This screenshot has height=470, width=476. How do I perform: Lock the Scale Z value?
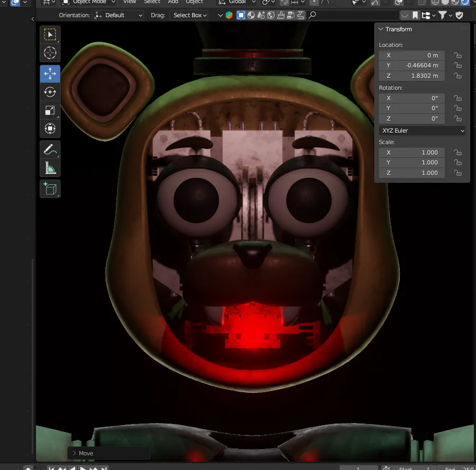coord(458,173)
